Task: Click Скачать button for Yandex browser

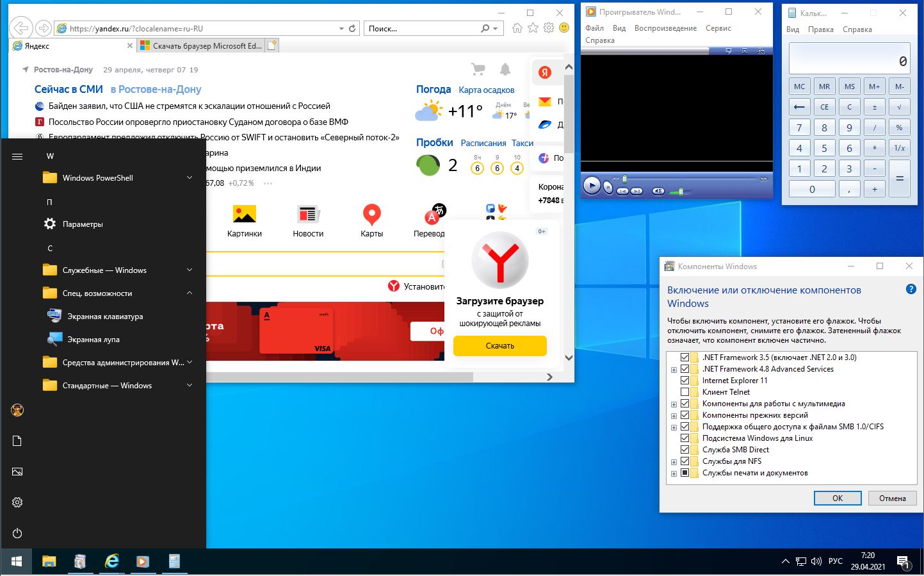Action: point(500,345)
